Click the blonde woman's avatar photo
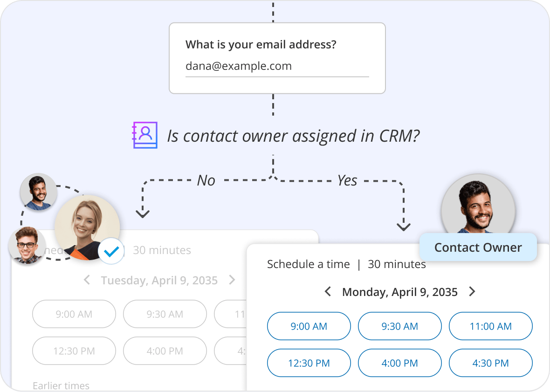Screen dimensions: 550x392 (x=87, y=227)
